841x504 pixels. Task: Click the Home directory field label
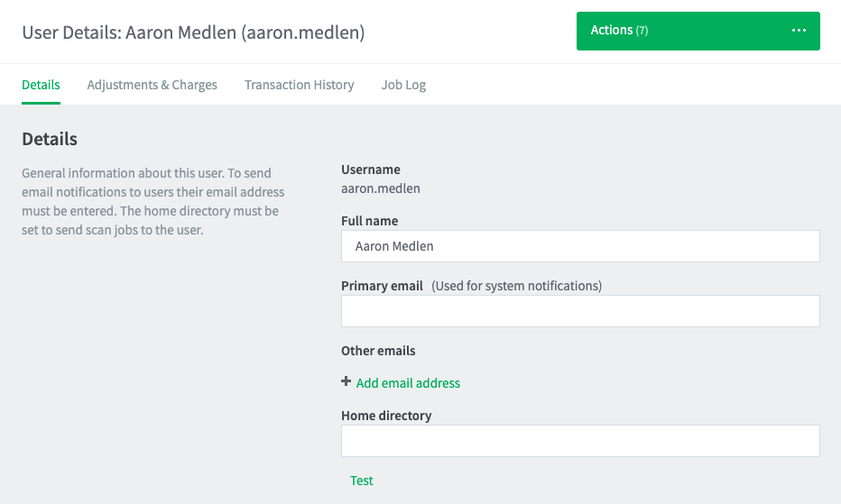tap(386, 416)
